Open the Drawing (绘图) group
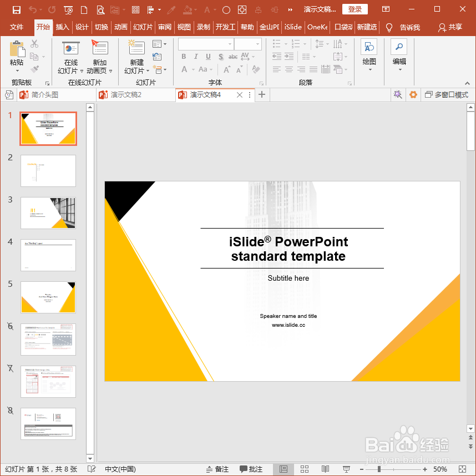476x476 pixels. click(x=369, y=55)
